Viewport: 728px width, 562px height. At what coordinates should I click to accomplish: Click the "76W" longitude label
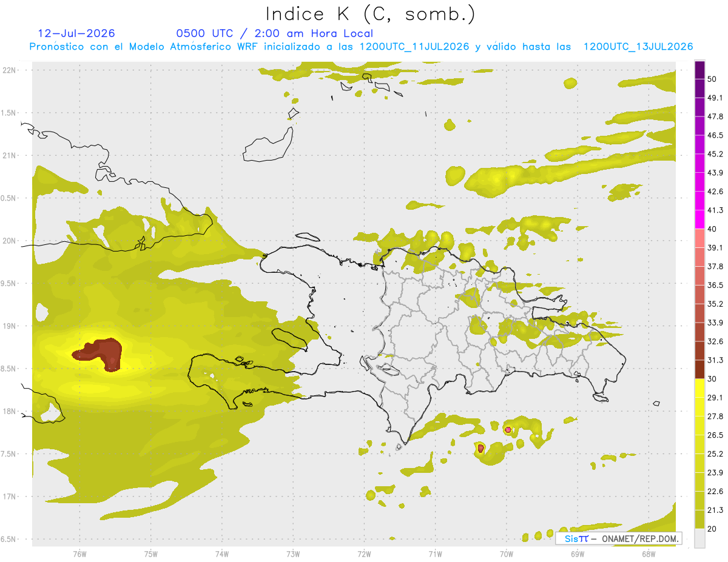[x=79, y=554]
